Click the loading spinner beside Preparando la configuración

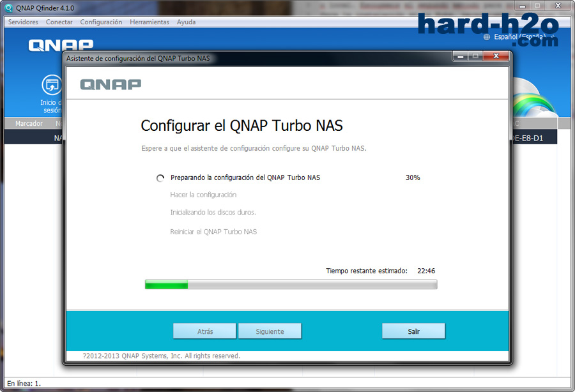(x=160, y=178)
